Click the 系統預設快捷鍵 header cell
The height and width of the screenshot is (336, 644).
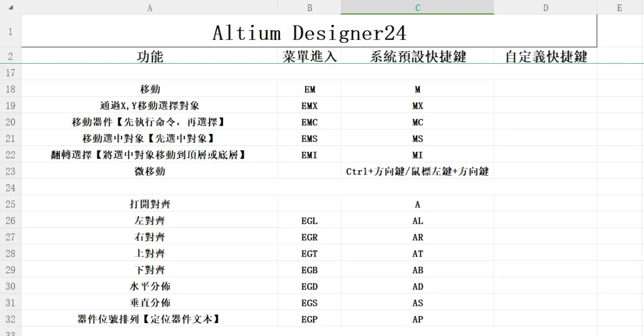pos(417,56)
